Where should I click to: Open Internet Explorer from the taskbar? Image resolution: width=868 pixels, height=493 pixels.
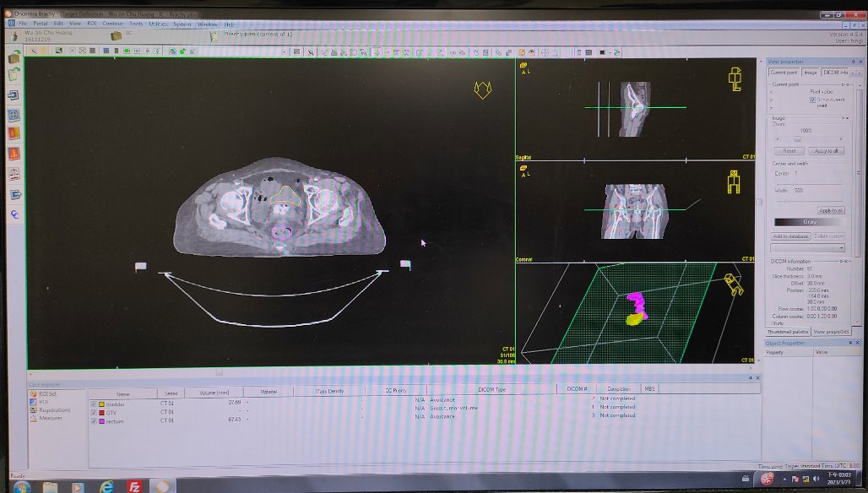[x=106, y=486]
